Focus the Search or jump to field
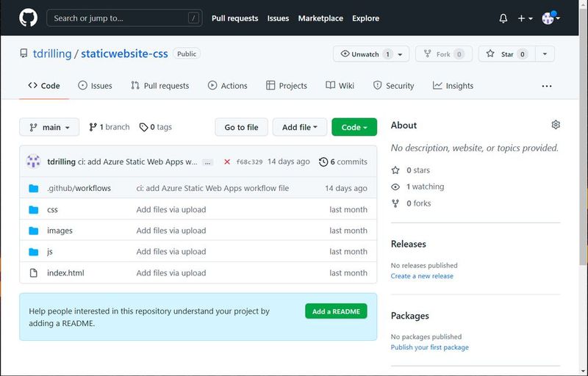 pyautogui.click(x=124, y=18)
